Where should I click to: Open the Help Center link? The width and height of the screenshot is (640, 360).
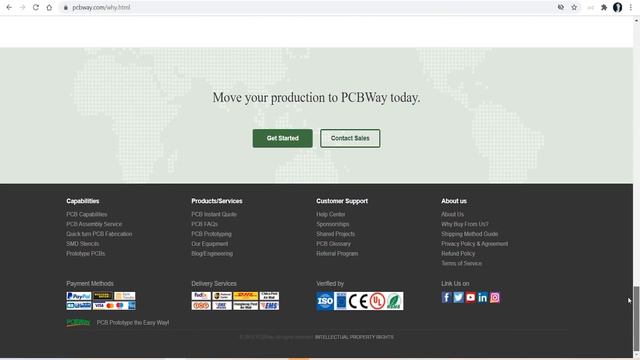[331, 214]
